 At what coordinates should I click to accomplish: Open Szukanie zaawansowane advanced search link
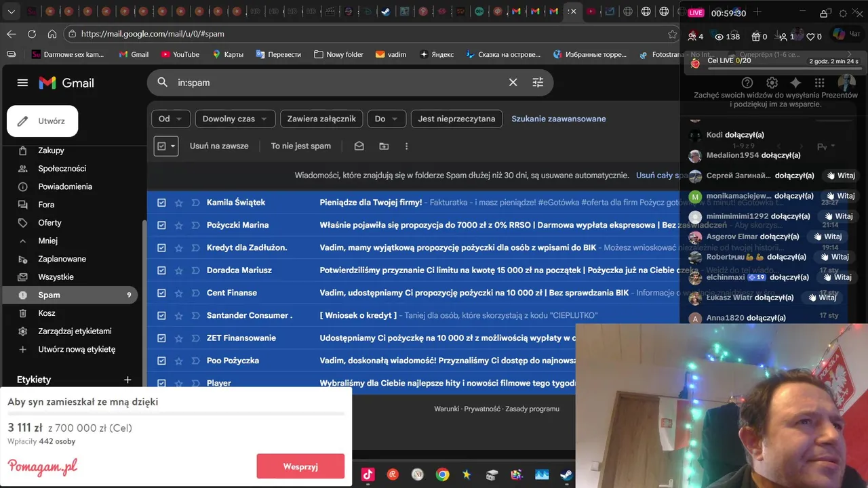click(x=559, y=119)
